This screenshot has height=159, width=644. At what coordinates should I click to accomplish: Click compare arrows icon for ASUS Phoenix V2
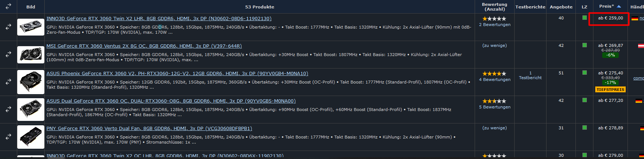point(8,82)
